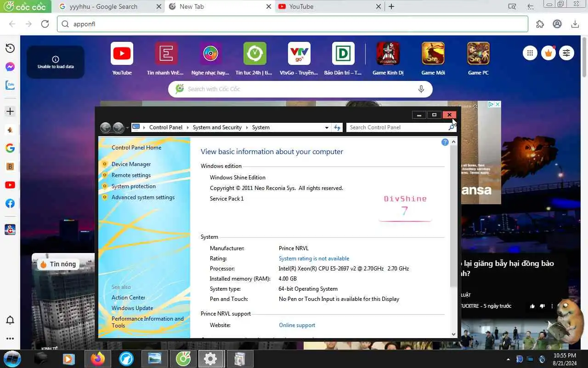Screen dimensions: 588x368
Task: Open Messenger in the browser sidebar
Action: point(10,67)
